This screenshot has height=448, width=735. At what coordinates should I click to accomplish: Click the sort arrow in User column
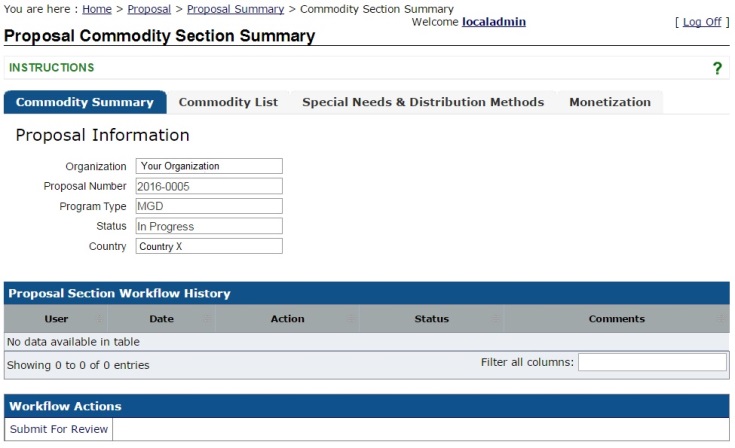100,319
